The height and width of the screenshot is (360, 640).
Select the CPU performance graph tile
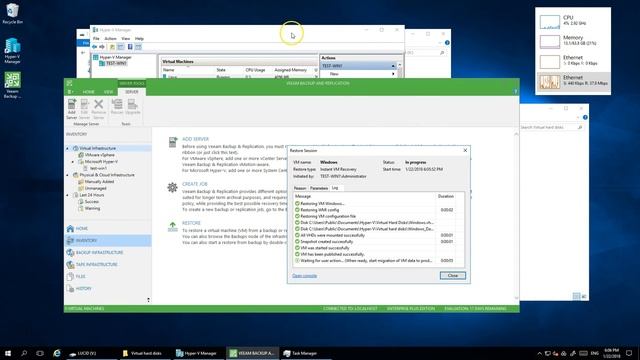[573, 22]
